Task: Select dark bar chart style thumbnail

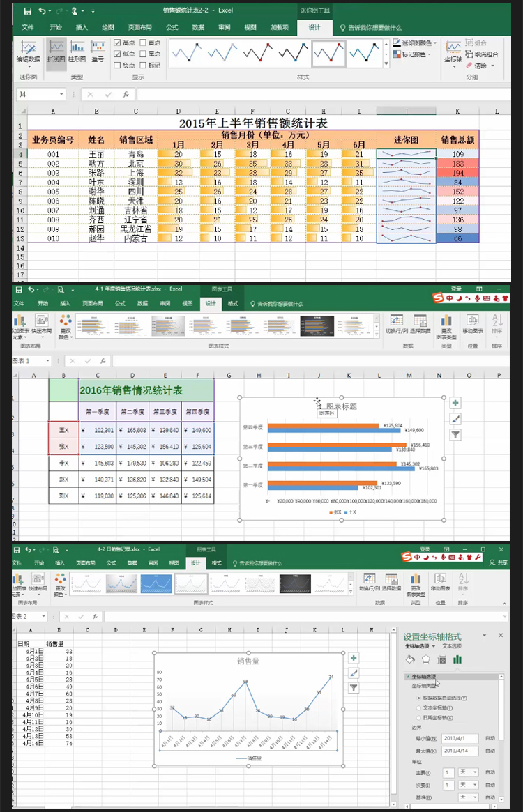Action: [317, 325]
